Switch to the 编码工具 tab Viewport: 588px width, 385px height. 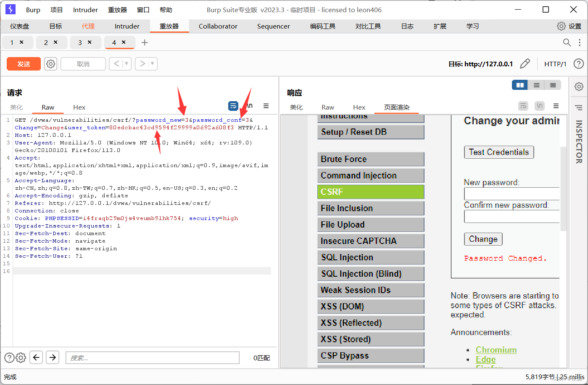point(323,26)
